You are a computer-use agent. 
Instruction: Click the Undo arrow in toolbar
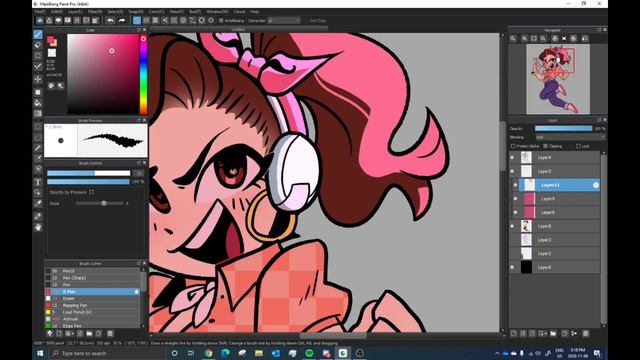pyautogui.click(x=110, y=20)
